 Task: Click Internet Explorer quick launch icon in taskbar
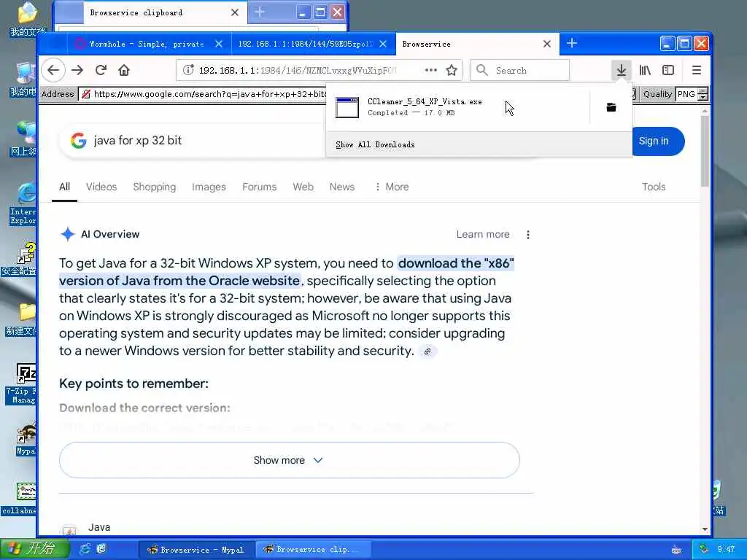[x=85, y=549]
